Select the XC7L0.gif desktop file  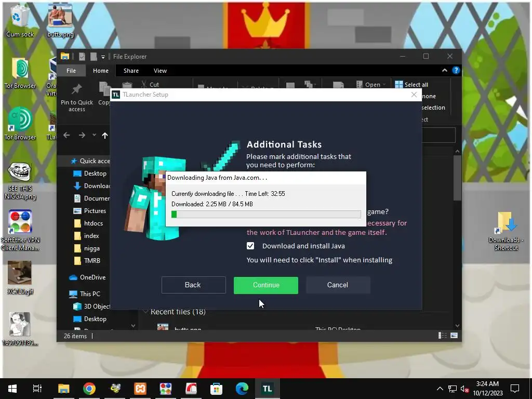click(20, 278)
